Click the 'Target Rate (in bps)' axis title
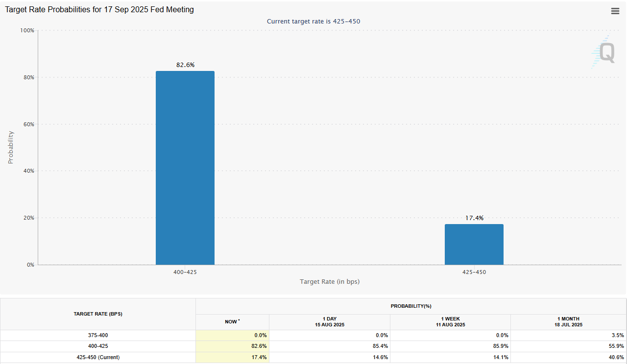Screen dimensions: 627x364 [330, 282]
